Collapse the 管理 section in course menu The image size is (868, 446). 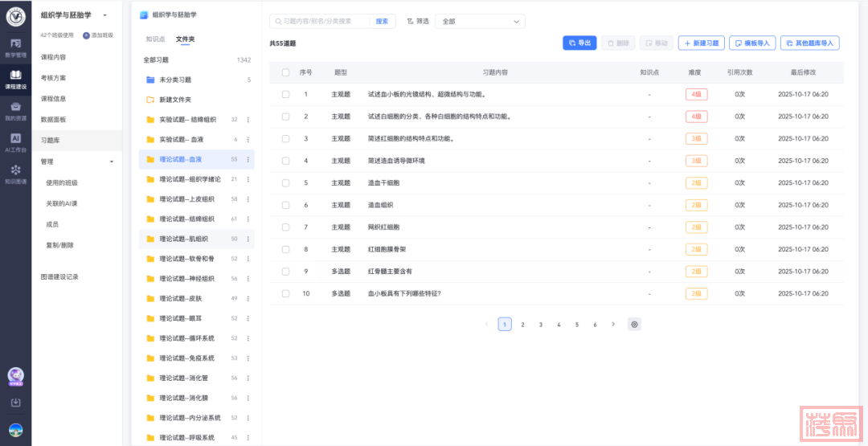click(111, 162)
